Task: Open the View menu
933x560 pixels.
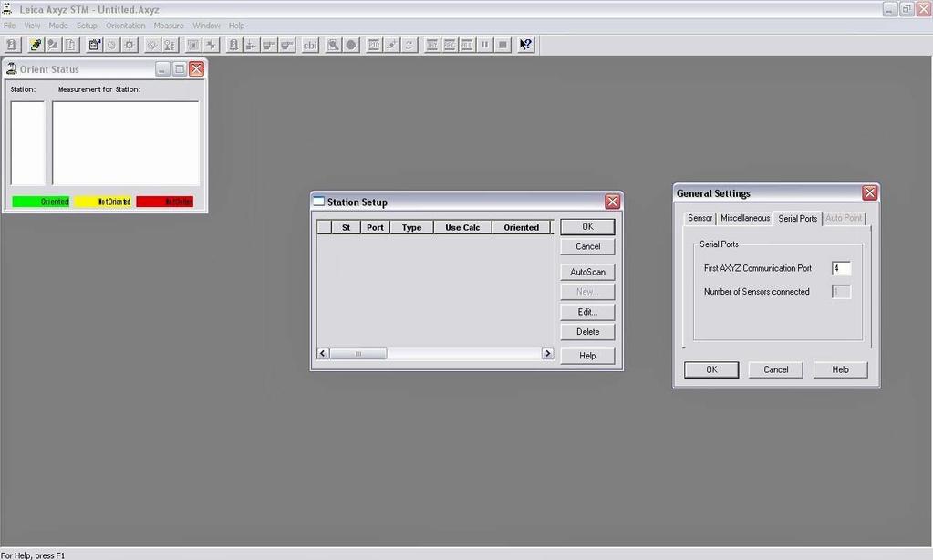Action: [x=32, y=26]
